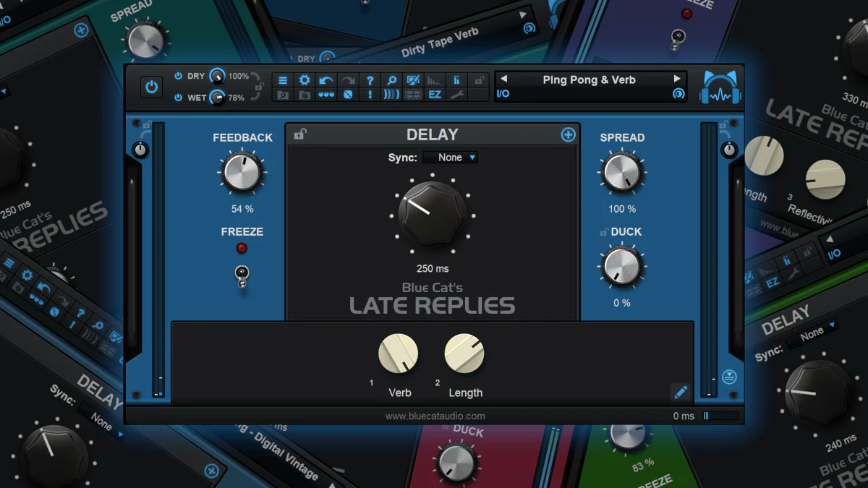Open the Ping Pong & Verb preset menu

pyautogui.click(x=589, y=80)
